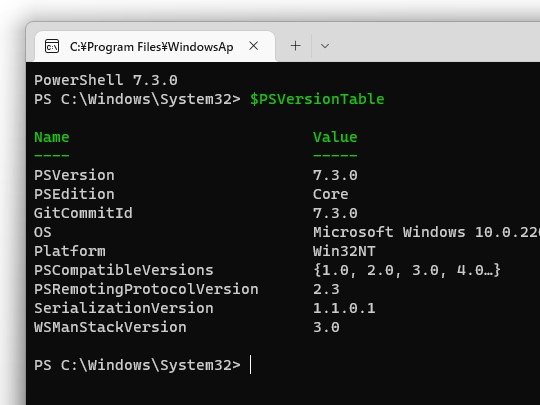The width and height of the screenshot is (540, 405).
Task: Click the Platform row name
Action: point(70,251)
